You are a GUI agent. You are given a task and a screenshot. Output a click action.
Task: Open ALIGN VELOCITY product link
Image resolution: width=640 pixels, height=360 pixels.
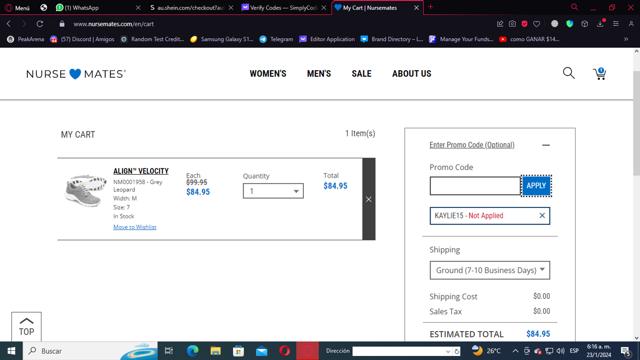[x=141, y=171]
